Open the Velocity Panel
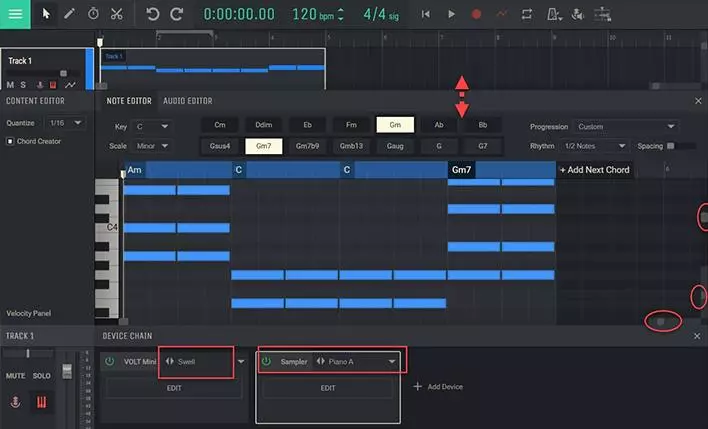The width and height of the screenshot is (708, 429). point(28,313)
